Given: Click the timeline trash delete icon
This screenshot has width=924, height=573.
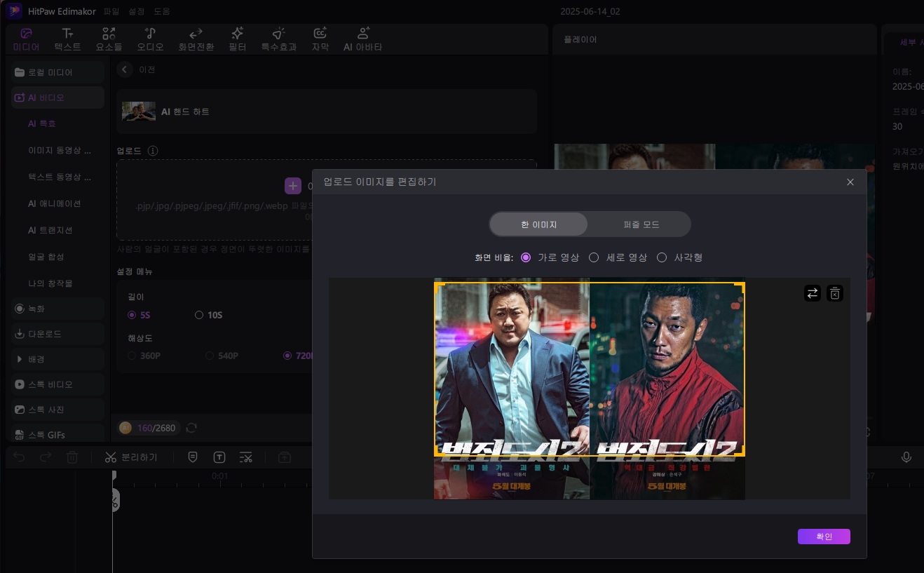Looking at the screenshot, I should [72, 457].
